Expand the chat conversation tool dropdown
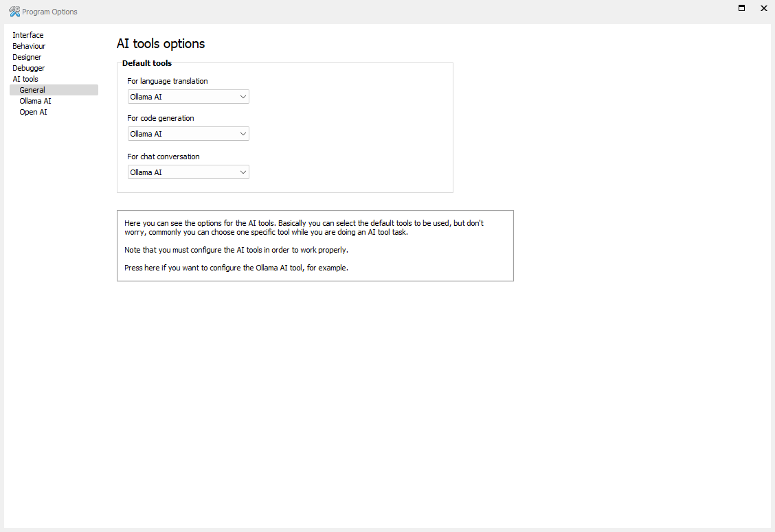Screen dimensions: 775x532 click(188, 172)
